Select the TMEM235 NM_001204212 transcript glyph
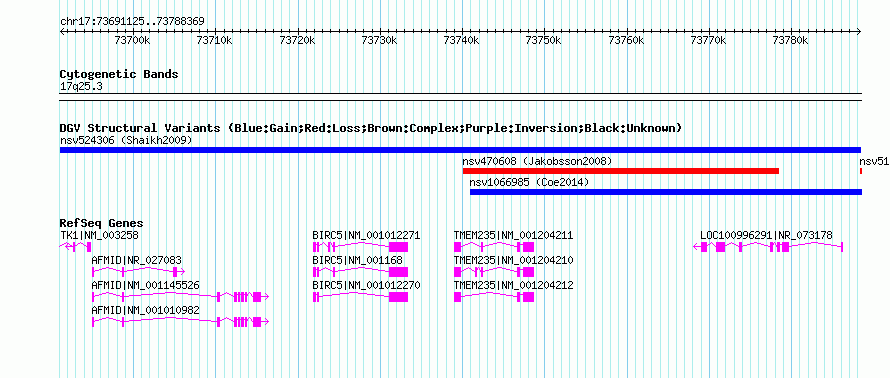 coord(494,296)
